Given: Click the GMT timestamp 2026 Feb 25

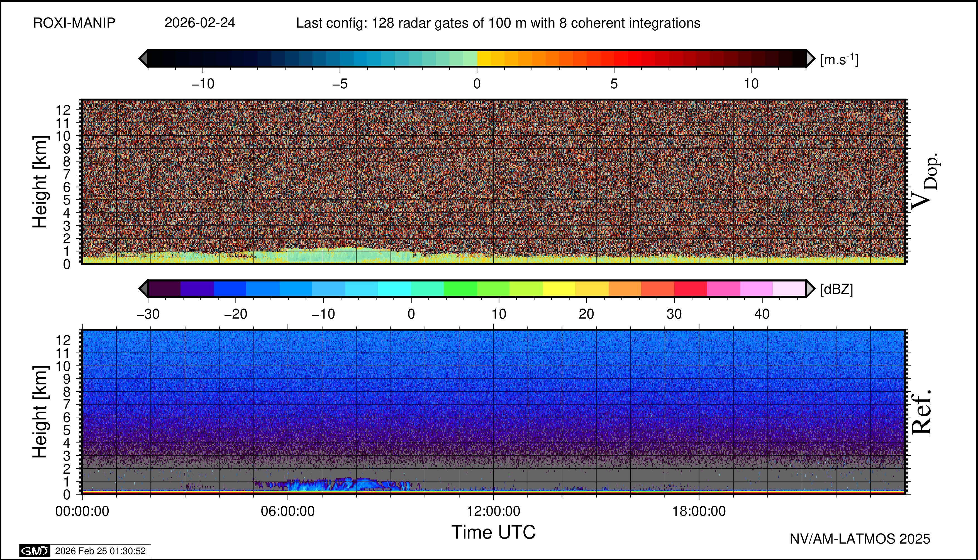Looking at the screenshot, I should point(100,551).
